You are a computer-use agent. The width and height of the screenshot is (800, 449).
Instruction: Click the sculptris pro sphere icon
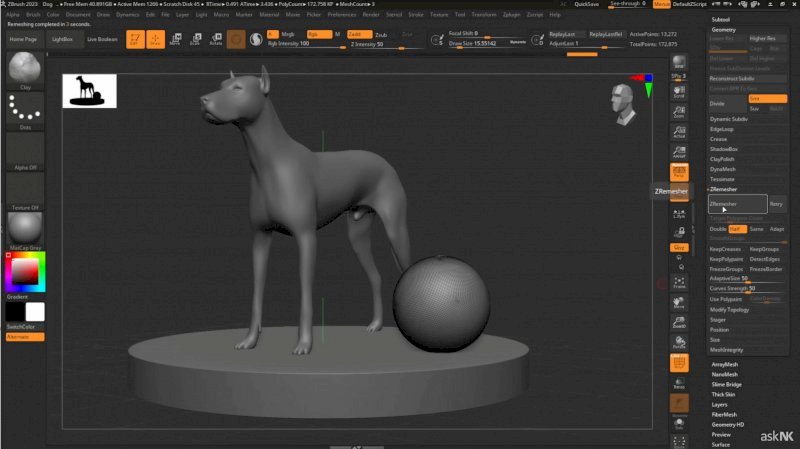[256, 39]
